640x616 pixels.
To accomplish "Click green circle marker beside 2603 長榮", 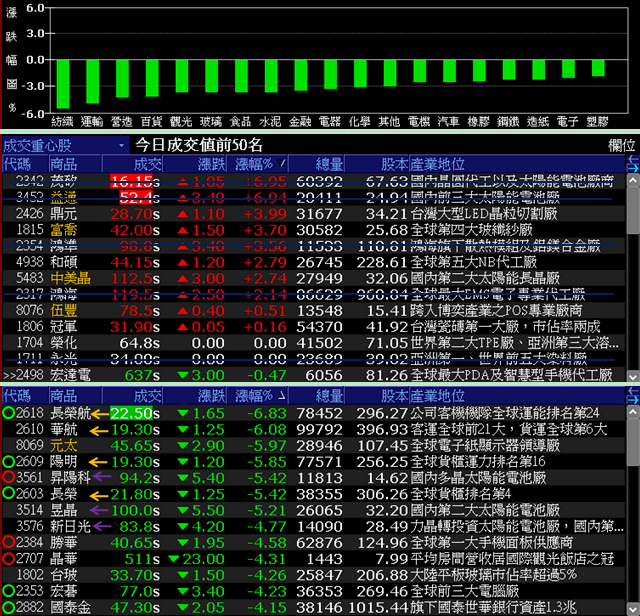I will coord(9,494).
